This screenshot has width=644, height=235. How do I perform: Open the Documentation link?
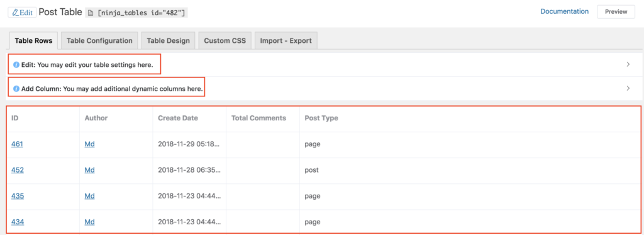pyautogui.click(x=564, y=11)
